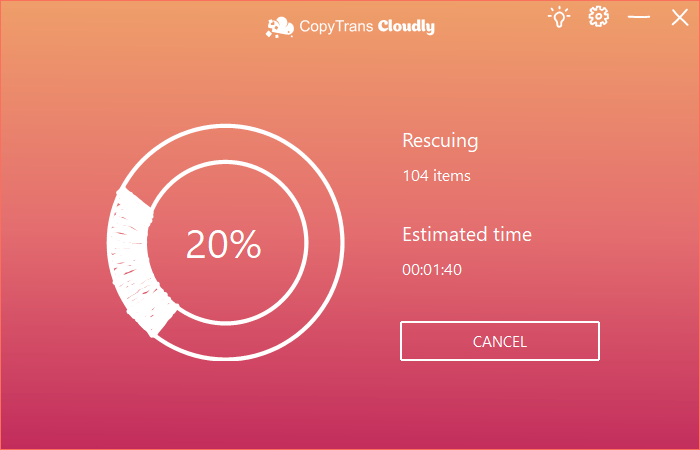Open settings with the gear icon
The height and width of the screenshot is (450, 700).
(598, 17)
